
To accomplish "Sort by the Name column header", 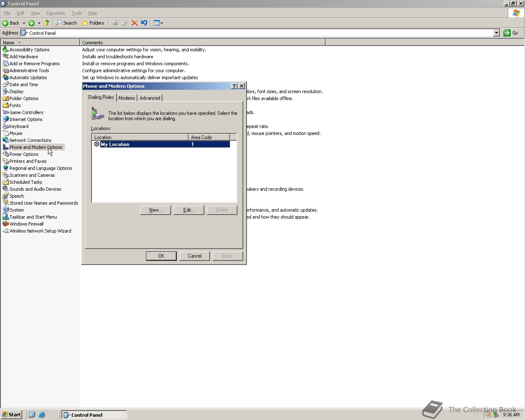I will click(40, 43).
